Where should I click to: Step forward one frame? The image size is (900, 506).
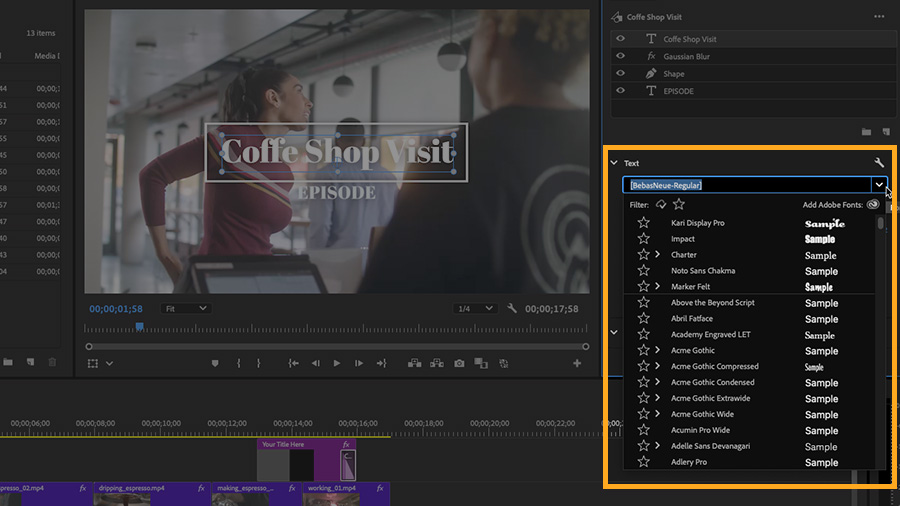pos(359,363)
